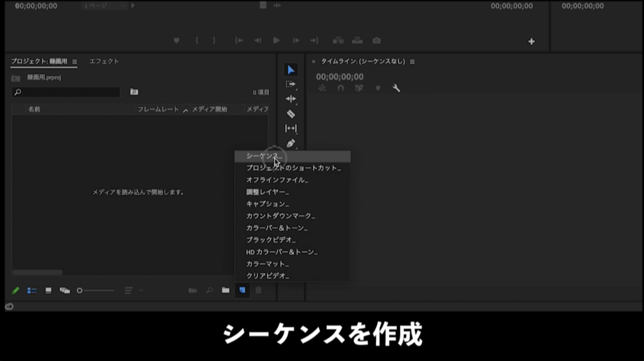Viewport: 644px width, 361px height.
Task: Click Automate to Sequence icon
Action: [193, 290]
